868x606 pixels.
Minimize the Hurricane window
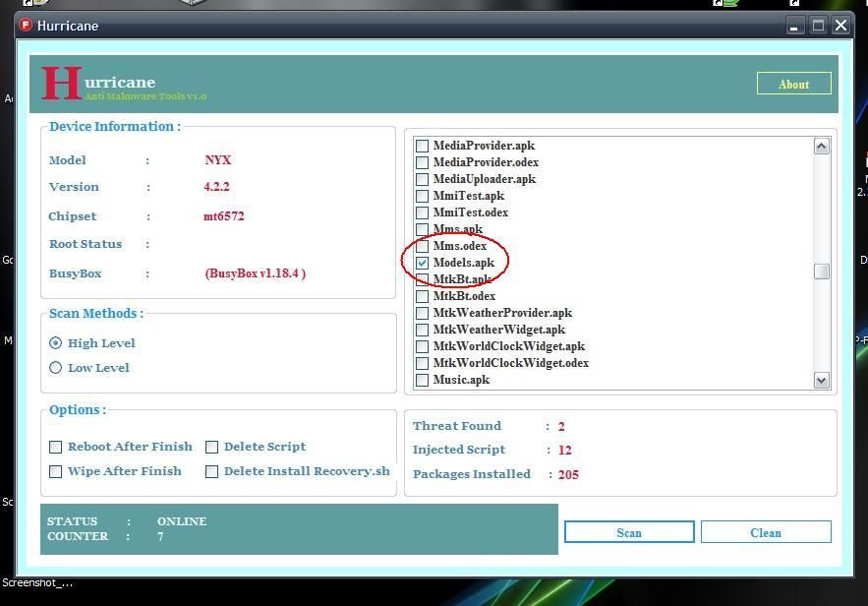pos(796,26)
